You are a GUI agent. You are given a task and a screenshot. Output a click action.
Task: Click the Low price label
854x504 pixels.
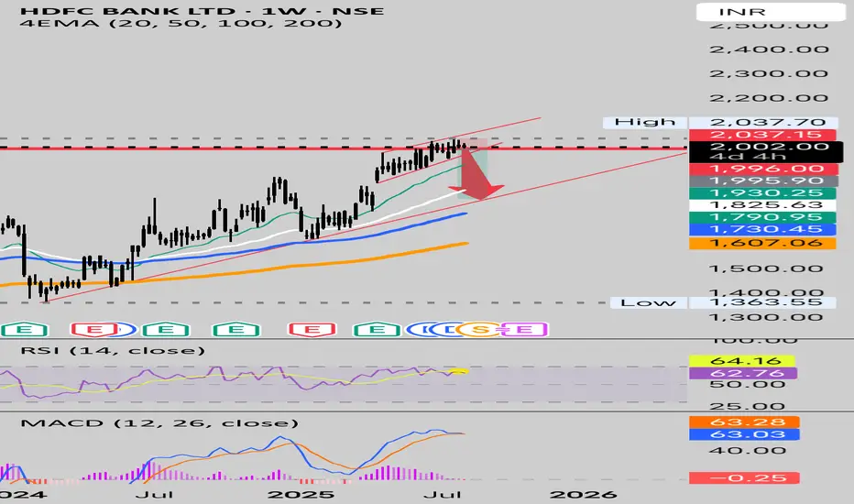coord(648,302)
